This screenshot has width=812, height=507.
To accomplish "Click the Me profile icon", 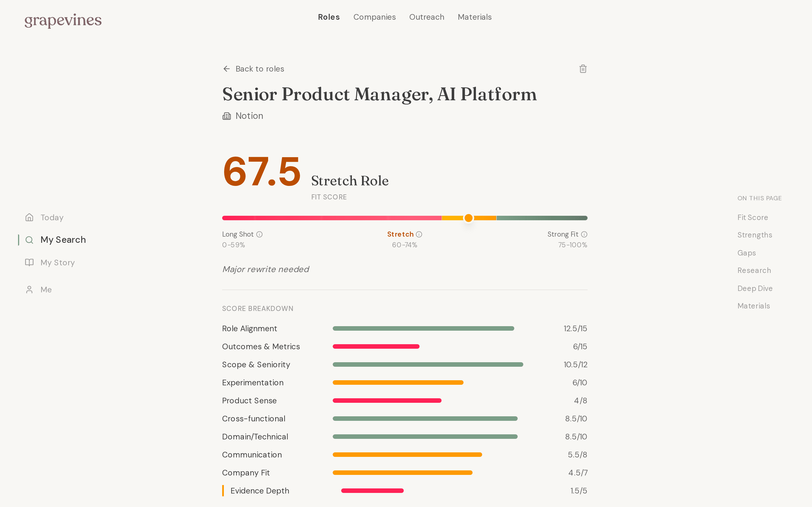I will [29, 289].
